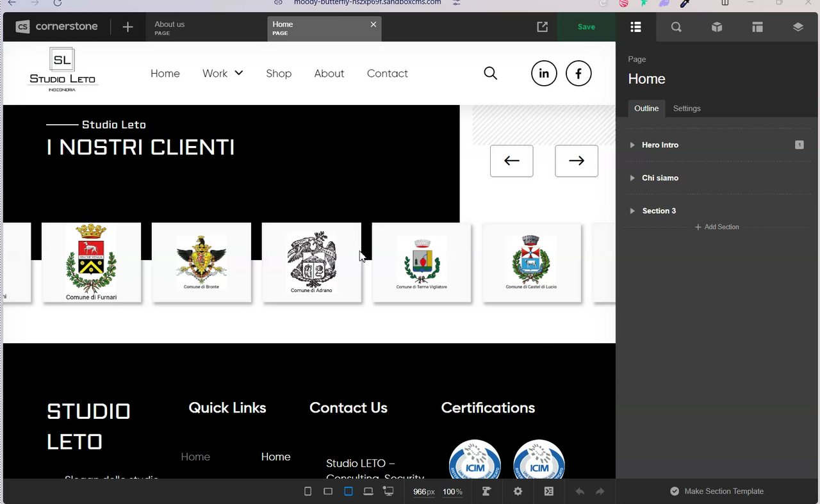Click the Quick Links footer heading
820x504 pixels.
227,408
